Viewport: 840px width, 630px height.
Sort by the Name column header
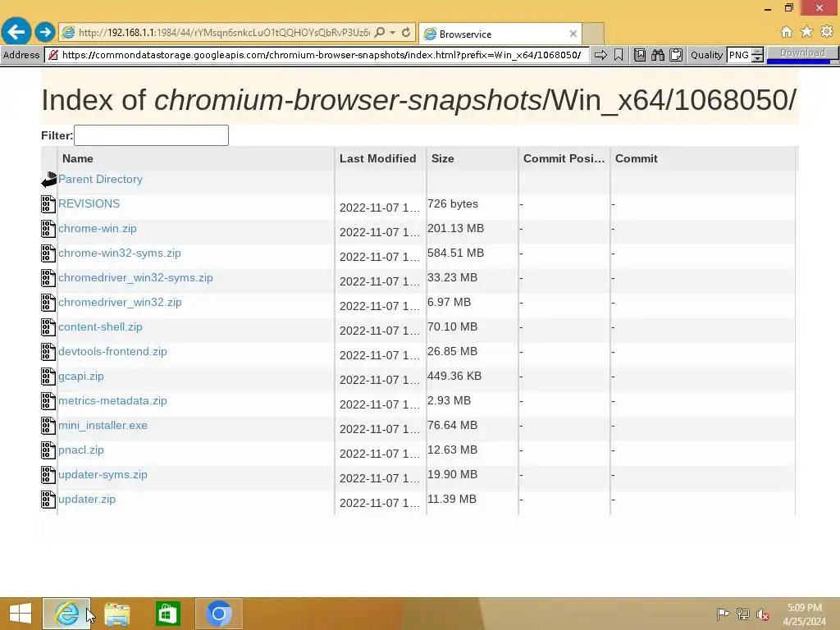78,158
